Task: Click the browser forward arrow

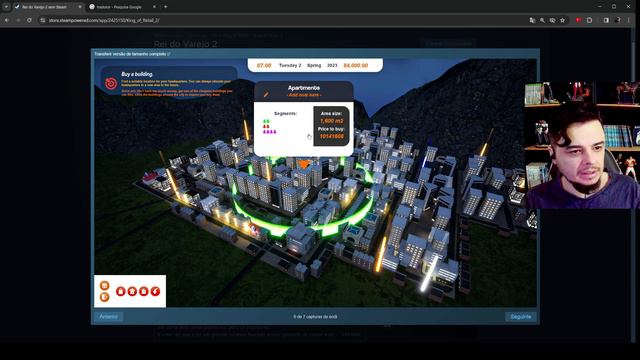Action: coord(18,20)
